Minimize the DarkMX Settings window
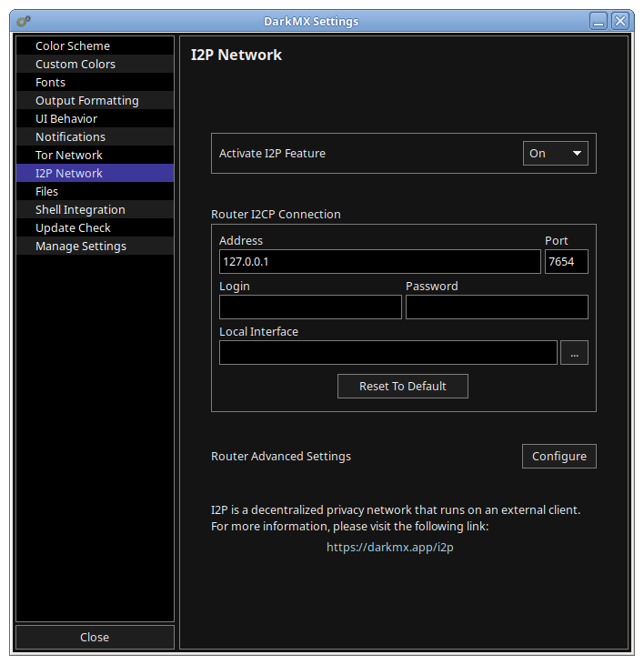Viewport: 644px width, 665px height. 599,21
